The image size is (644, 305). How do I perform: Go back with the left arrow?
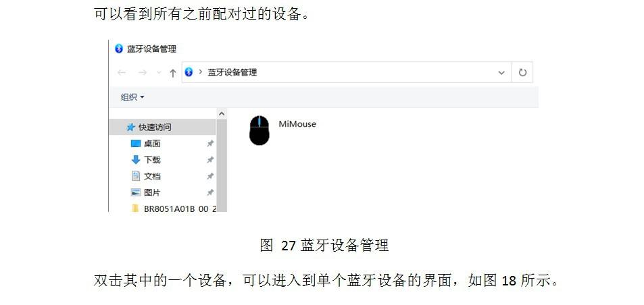coord(121,73)
